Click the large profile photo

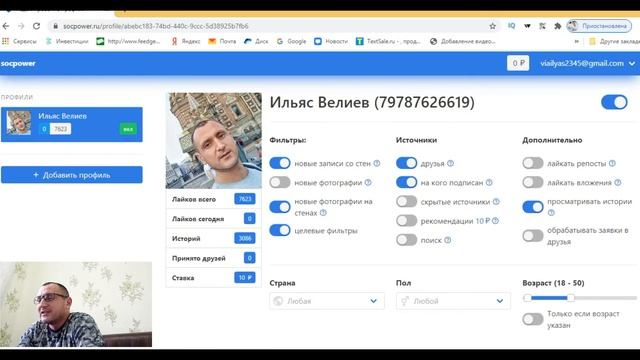coord(214,141)
